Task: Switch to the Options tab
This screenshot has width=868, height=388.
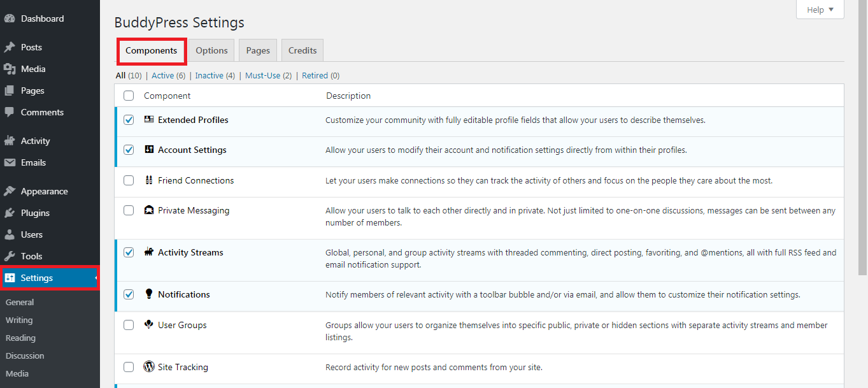Action: pyautogui.click(x=211, y=50)
